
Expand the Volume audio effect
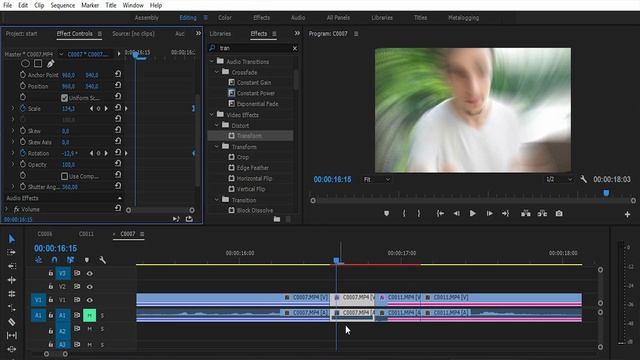tap(6, 209)
